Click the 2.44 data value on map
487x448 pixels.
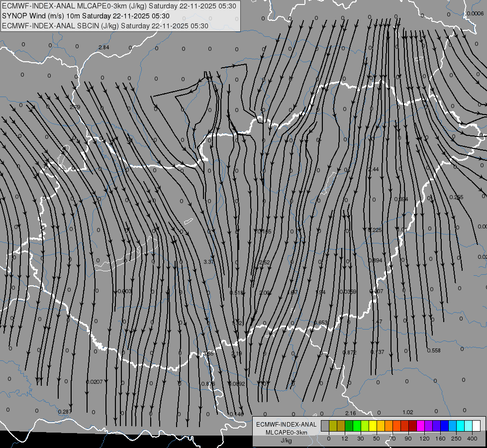[x=373, y=169]
